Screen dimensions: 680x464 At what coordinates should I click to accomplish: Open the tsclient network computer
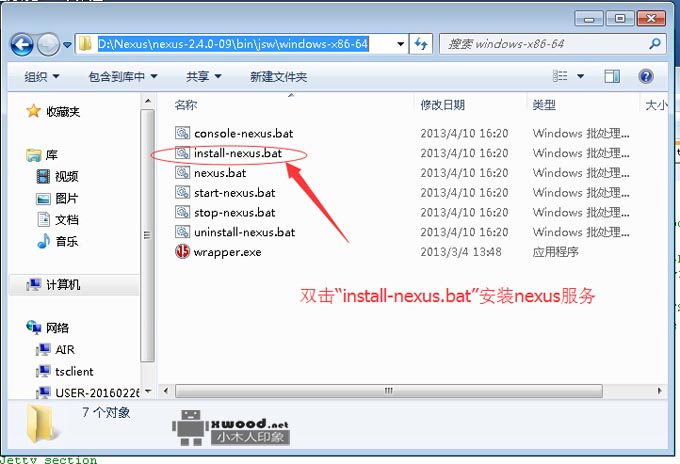tap(74, 372)
